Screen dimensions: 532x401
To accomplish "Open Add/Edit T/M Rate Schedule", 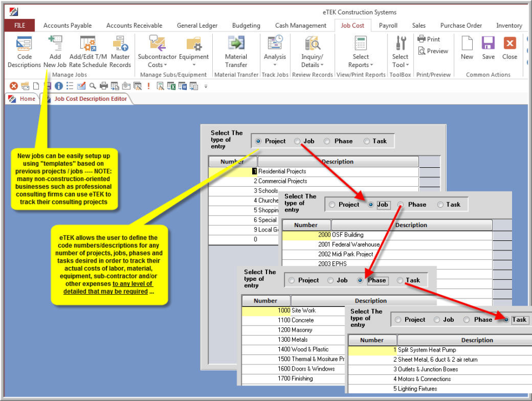I will click(x=87, y=50).
